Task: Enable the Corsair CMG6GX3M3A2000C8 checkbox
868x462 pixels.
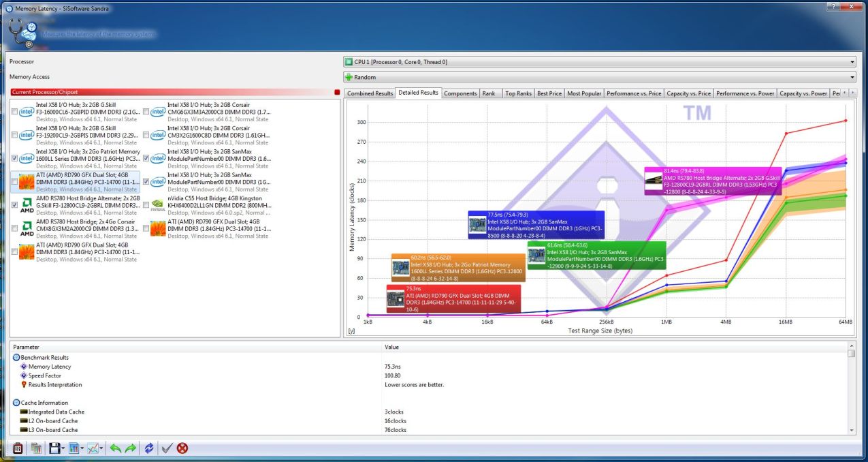Action: [x=146, y=112]
